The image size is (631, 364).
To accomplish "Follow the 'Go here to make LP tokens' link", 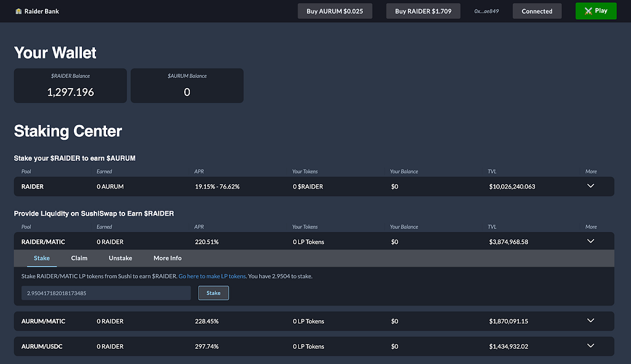I will pos(212,277).
